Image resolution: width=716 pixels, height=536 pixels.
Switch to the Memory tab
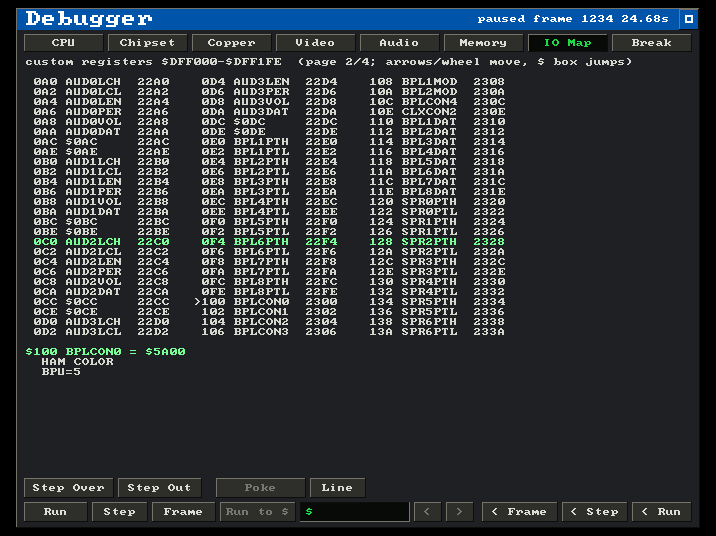point(484,43)
